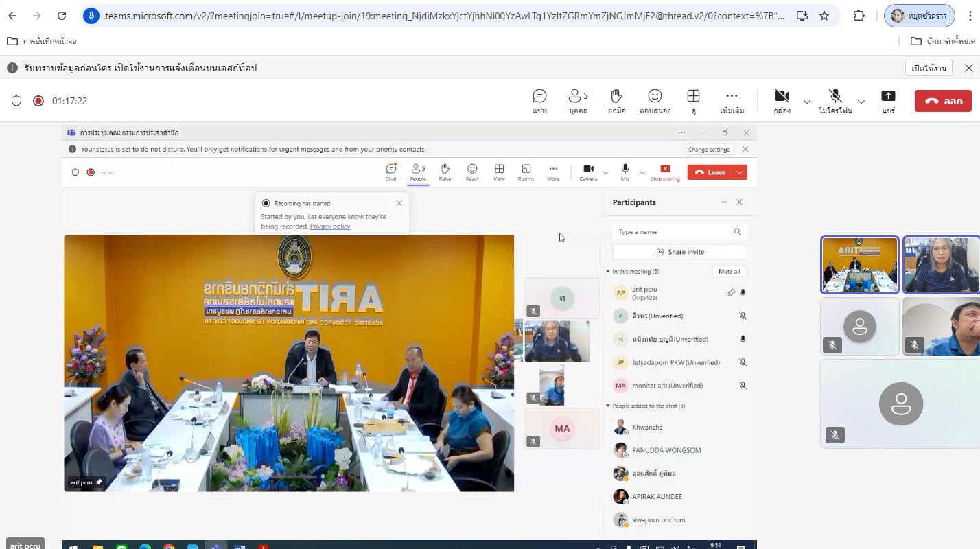Screen dimensions: 980x549
Task: Open the ดู view layout options
Action: point(693,101)
